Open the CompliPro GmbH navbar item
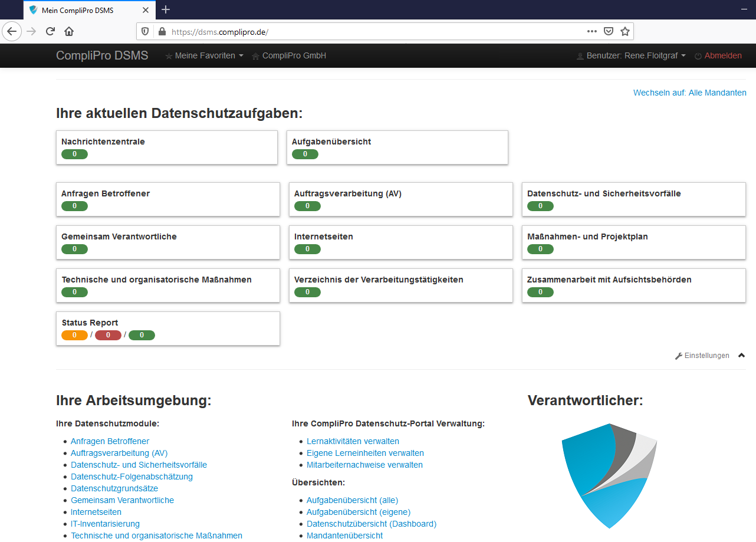The width and height of the screenshot is (756, 542). 289,55
